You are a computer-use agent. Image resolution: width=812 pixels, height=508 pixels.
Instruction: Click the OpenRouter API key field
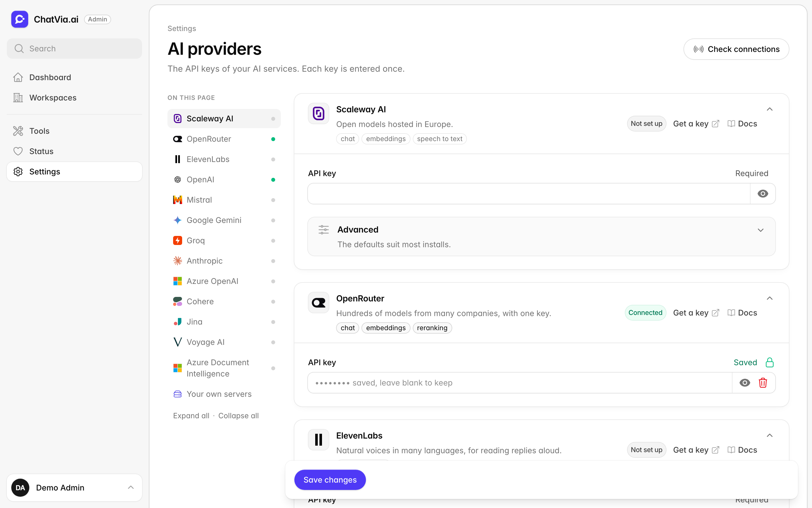click(x=520, y=383)
